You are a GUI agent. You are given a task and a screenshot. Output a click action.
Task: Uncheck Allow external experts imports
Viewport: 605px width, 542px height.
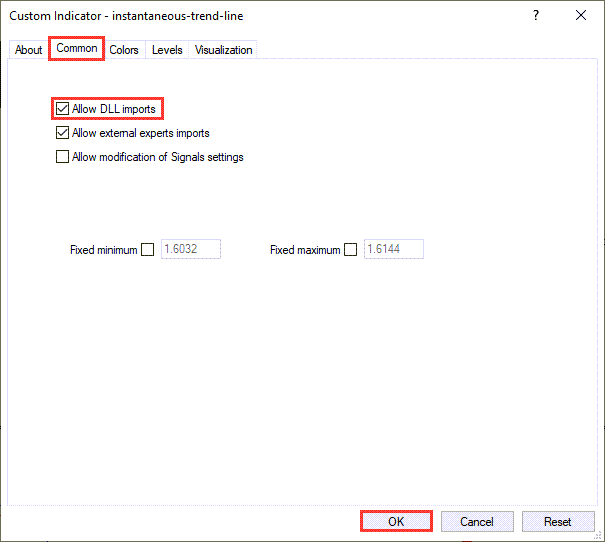tap(62, 133)
